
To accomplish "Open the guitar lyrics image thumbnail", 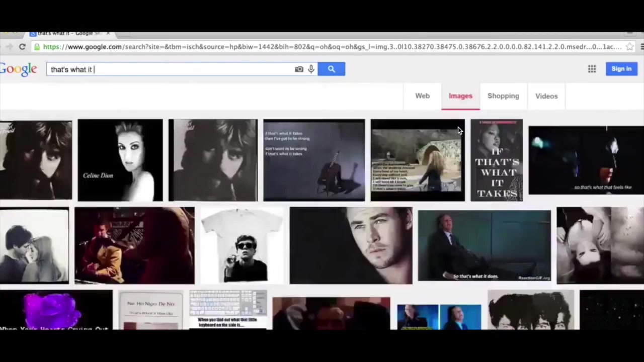I will coord(314,160).
